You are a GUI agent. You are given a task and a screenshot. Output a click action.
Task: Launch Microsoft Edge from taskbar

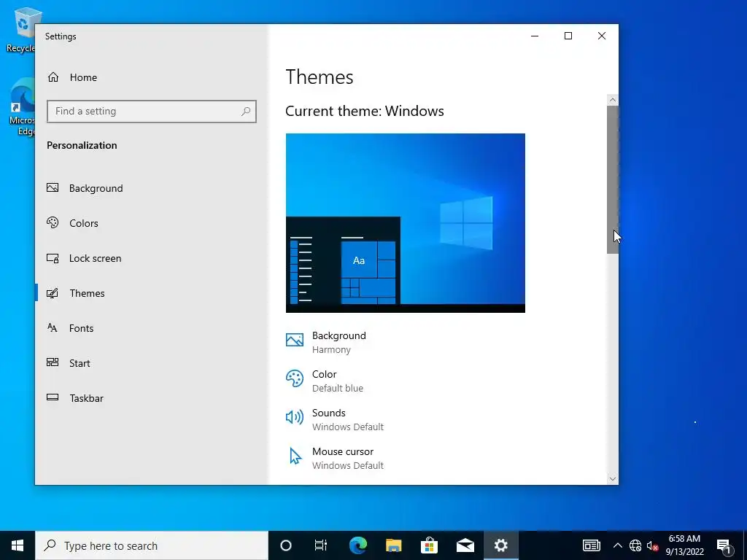coord(357,545)
